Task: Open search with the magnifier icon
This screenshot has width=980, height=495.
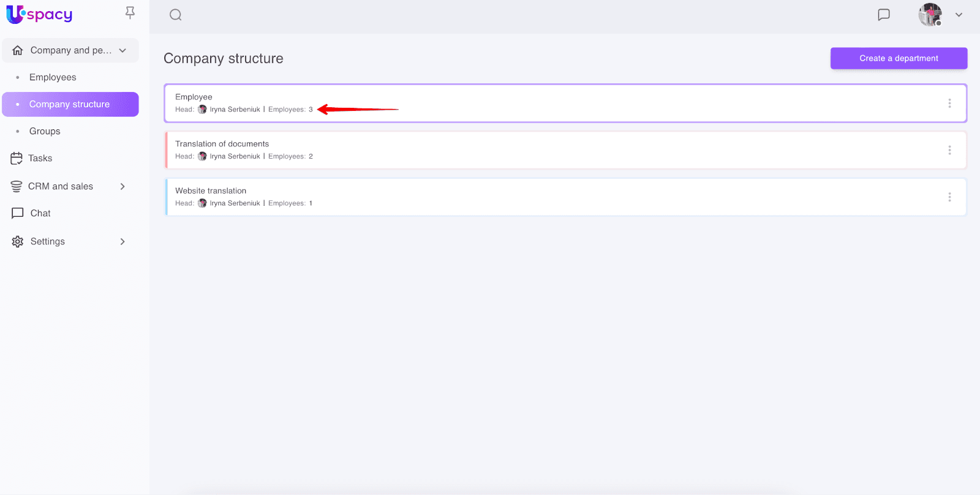Action: click(176, 15)
